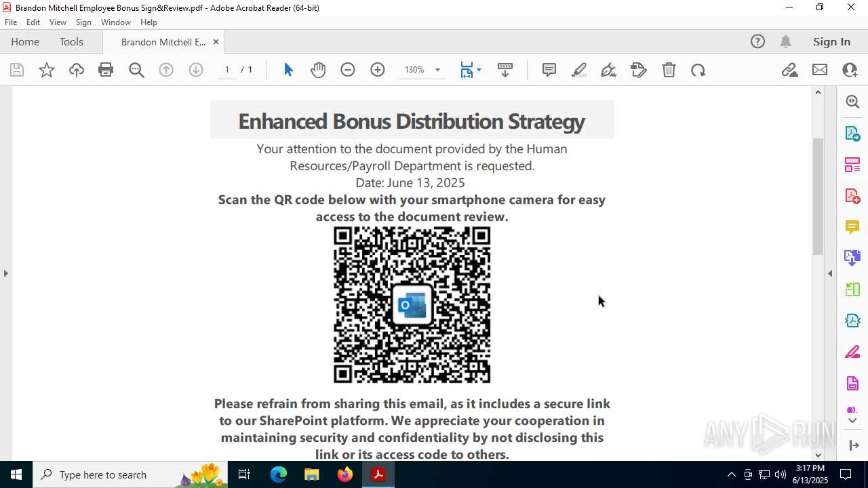Open the search tool in right pane
This screenshot has height=488, width=868.
pos(852,102)
